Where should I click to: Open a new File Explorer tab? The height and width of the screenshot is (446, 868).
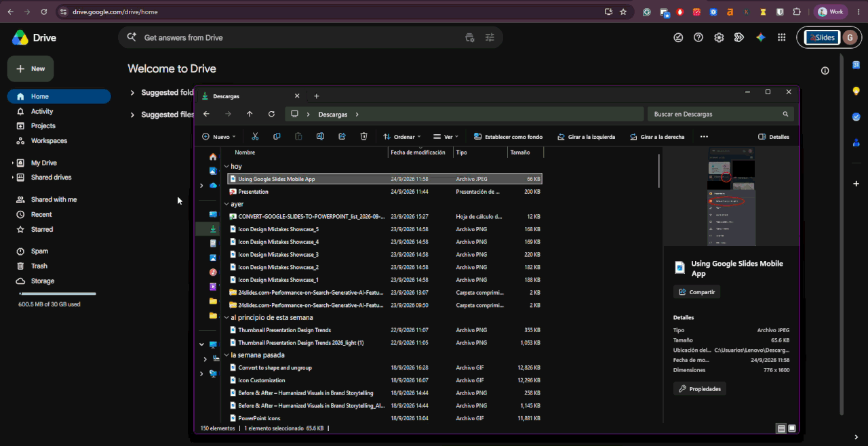(x=316, y=96)
